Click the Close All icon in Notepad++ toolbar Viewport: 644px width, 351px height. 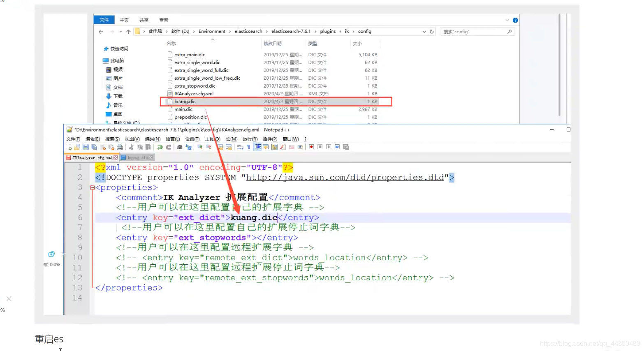pyautogui.click(x=111, y=147)
